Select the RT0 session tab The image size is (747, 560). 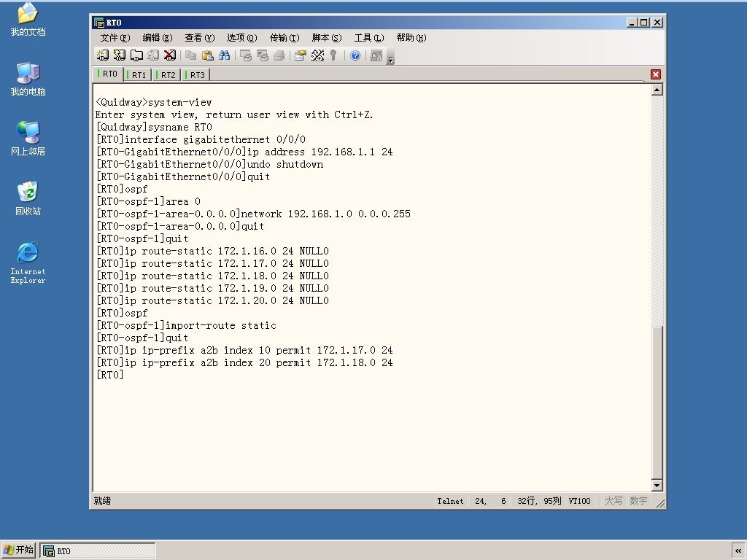(108, 74)
